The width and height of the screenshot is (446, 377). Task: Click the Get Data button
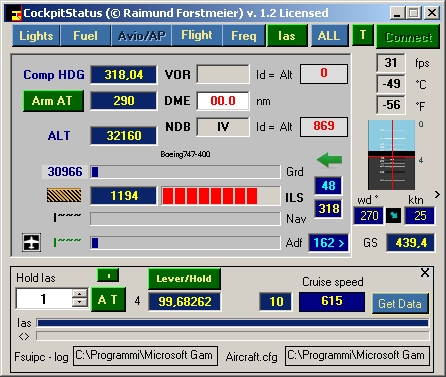[400, 303]
